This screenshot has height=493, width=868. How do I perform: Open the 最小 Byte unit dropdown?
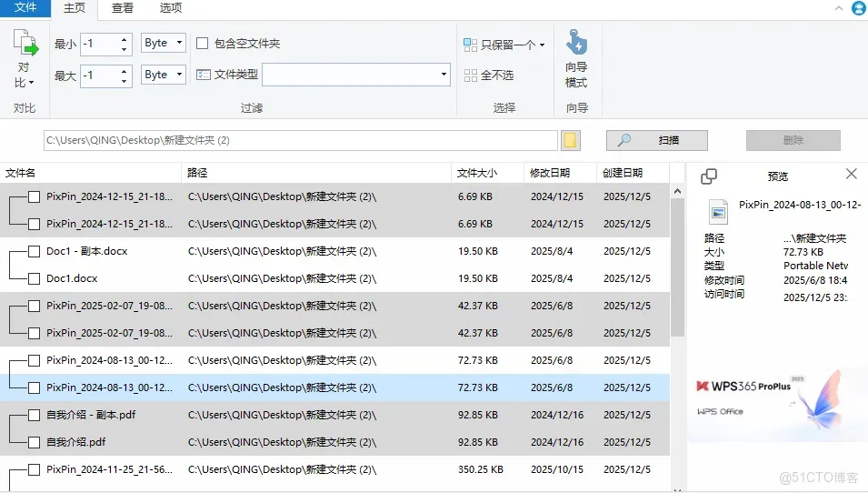164,43
